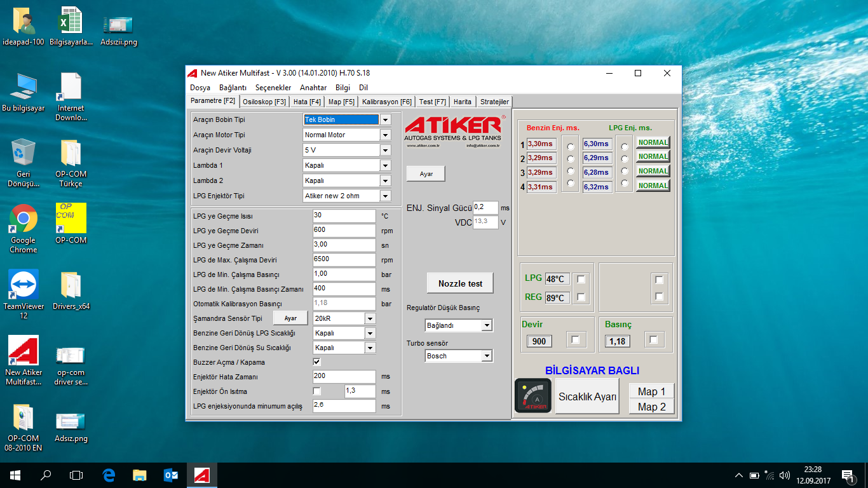Click Atiker app taskbar icon
Viewport: 868px width, 488px height.
[202, 475]
